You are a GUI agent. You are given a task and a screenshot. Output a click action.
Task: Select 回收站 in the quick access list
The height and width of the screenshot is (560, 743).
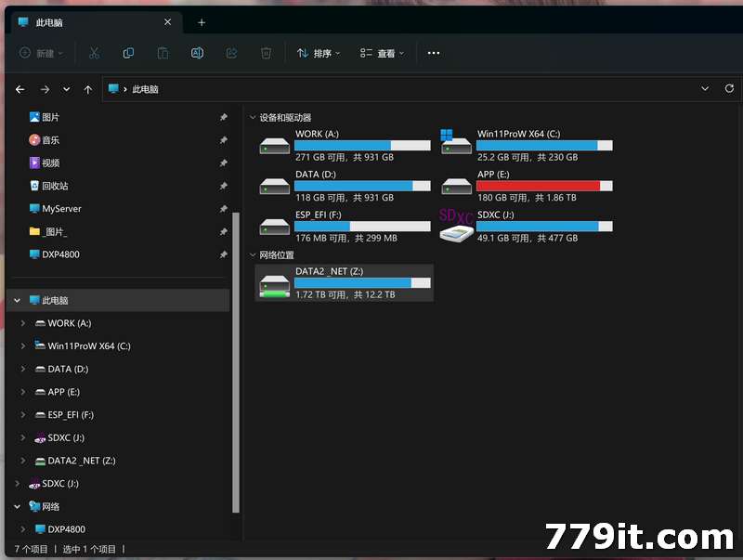pyautogui.click(x=55, y=186)
